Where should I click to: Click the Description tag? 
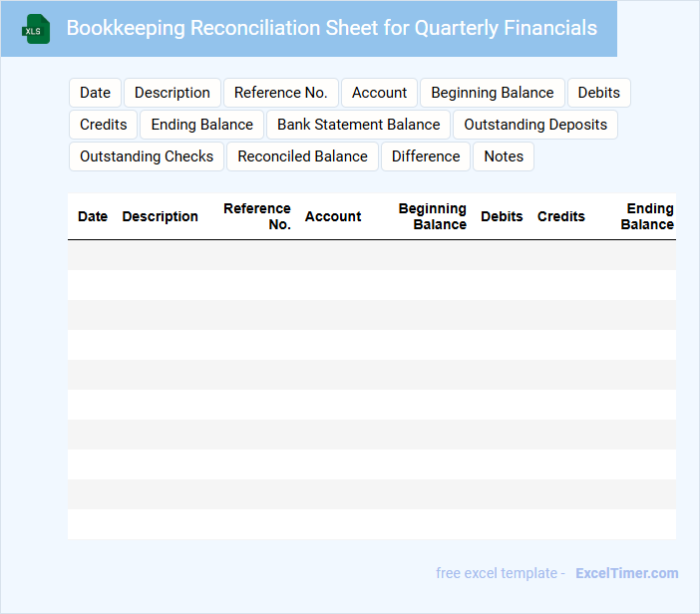click(x=173, y=93)
